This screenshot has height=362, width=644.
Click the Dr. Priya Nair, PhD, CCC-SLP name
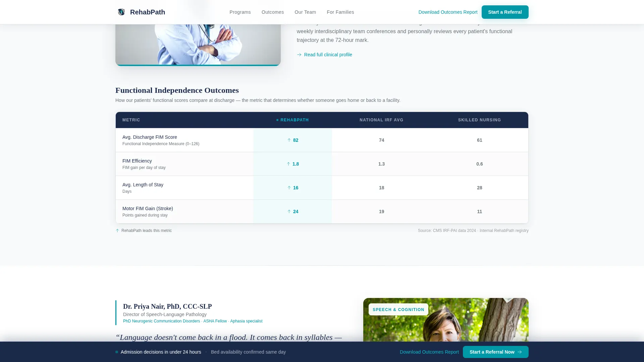167,306
